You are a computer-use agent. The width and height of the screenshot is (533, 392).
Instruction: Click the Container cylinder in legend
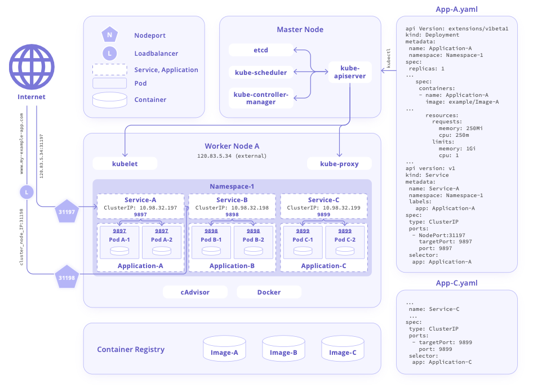[110, 100]
